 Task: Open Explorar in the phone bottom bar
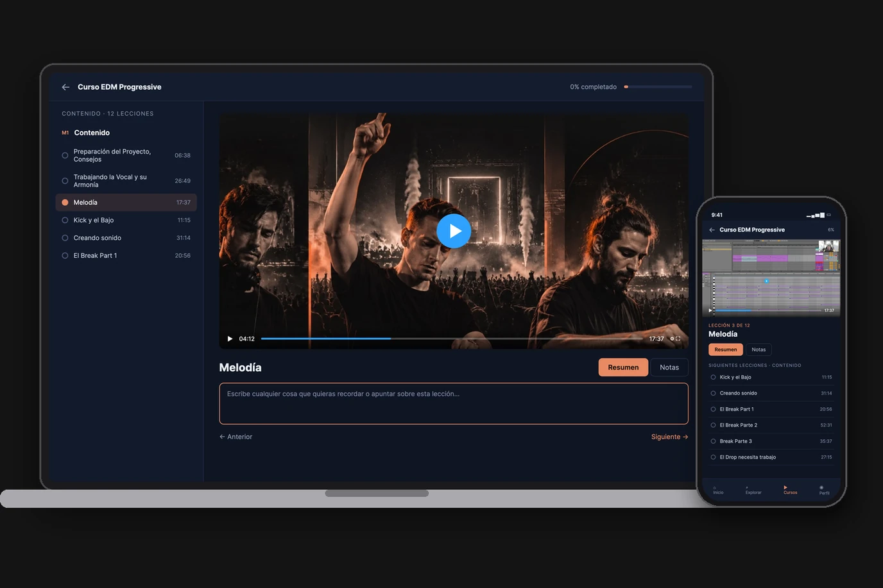[753, 491]
